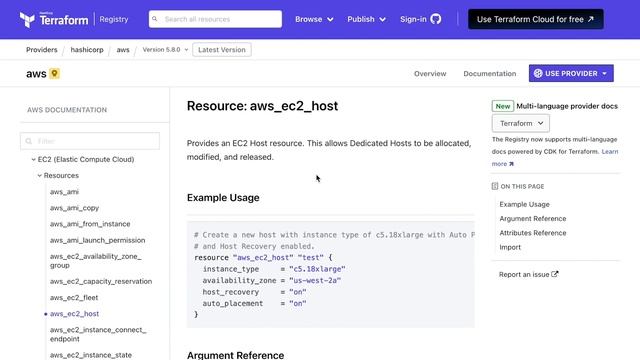
Task: Click the search magnifier icon in header
Action: click(x=155, y=19)
